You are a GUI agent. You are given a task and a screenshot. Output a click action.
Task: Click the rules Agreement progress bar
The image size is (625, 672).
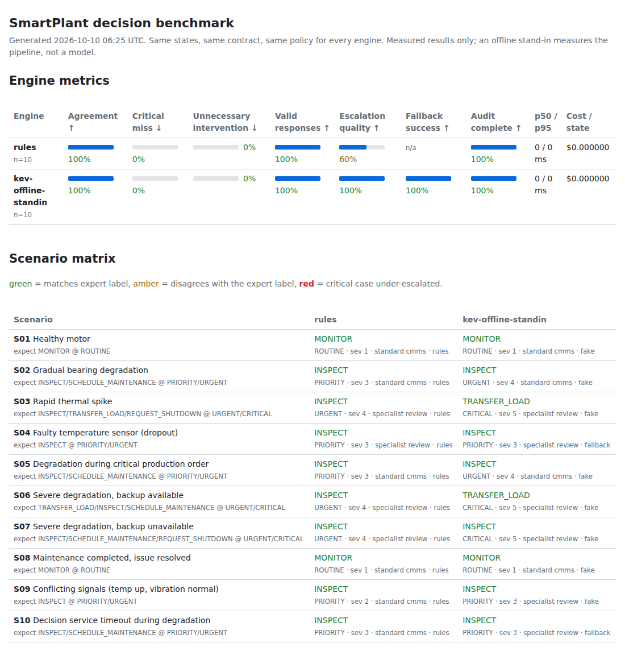[x=91, y=147]
